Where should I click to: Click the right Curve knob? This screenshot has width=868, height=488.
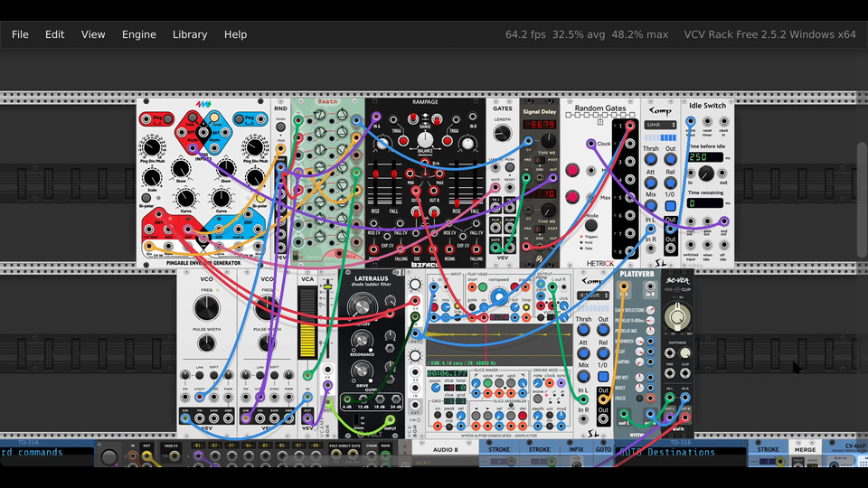pos(221,198)
